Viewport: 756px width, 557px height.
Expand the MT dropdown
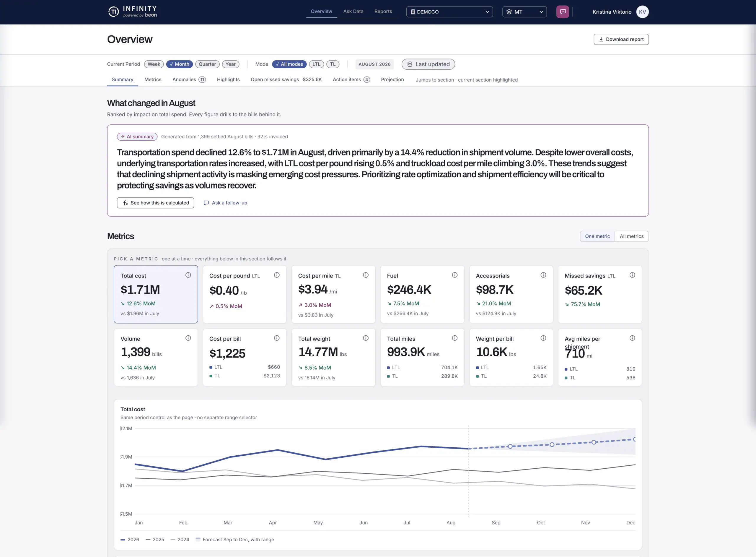pyautogui.click(x=524, y=12)
